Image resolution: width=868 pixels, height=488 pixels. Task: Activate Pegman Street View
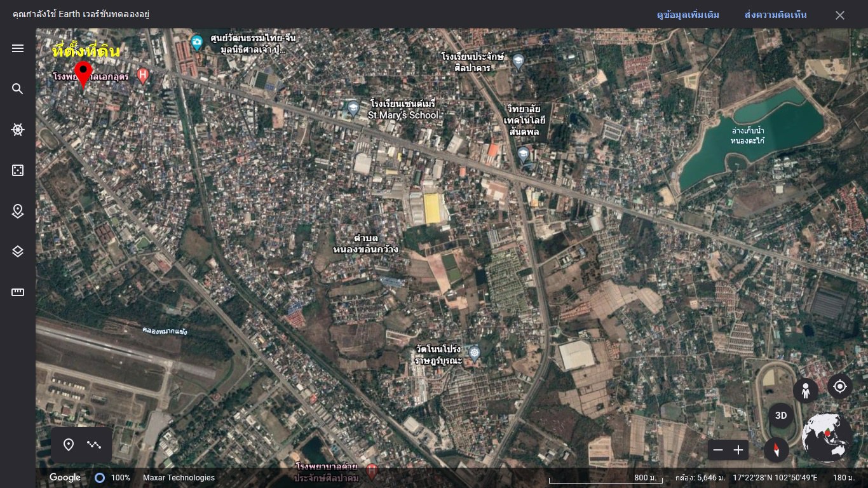tap(806, 390)
